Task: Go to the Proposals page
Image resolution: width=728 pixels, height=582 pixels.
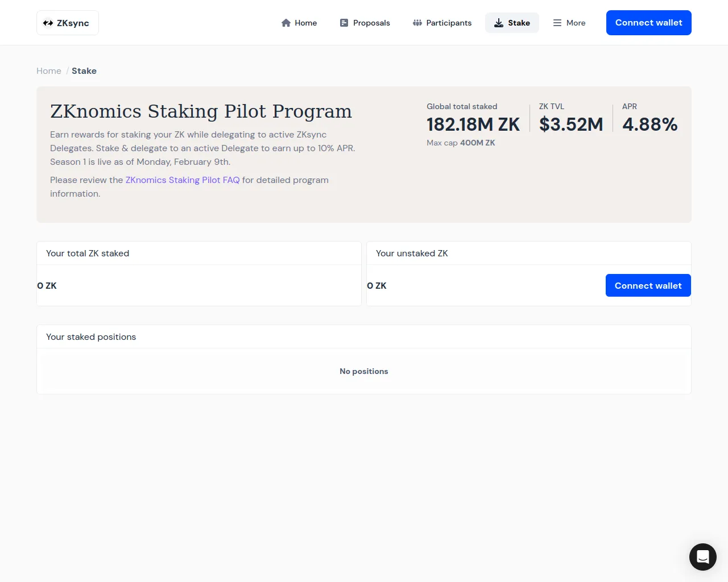Action: tap(365, 23)
